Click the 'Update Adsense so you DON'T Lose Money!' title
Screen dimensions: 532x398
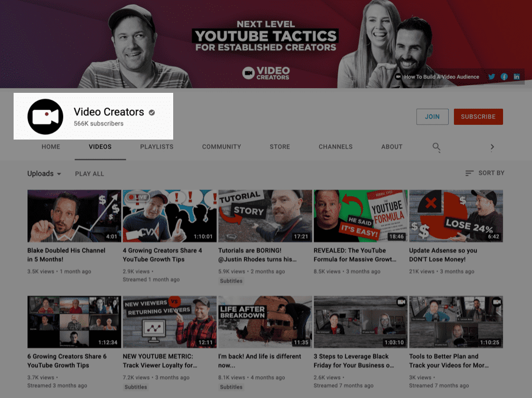coord(443,255)
